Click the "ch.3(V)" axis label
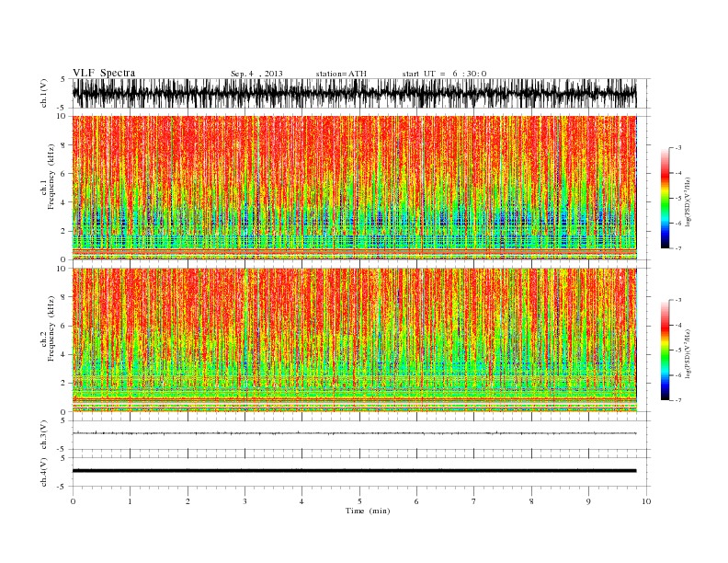728x563 pixels. pyautogui.click(x=44, y=435)
